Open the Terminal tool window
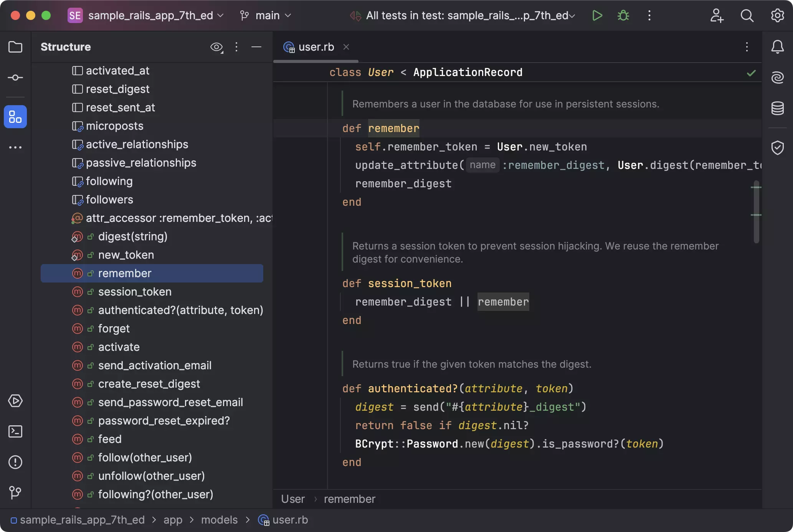This screenshot has width=793, height=532. tap(15, 431)
